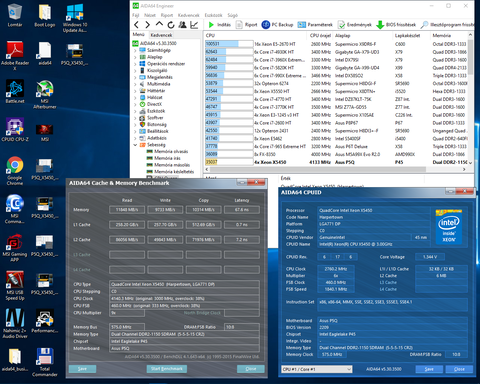Open the Boot Logo folder on desktop
The height and width of the screenshot is (384, 480).
click(45, 15)
